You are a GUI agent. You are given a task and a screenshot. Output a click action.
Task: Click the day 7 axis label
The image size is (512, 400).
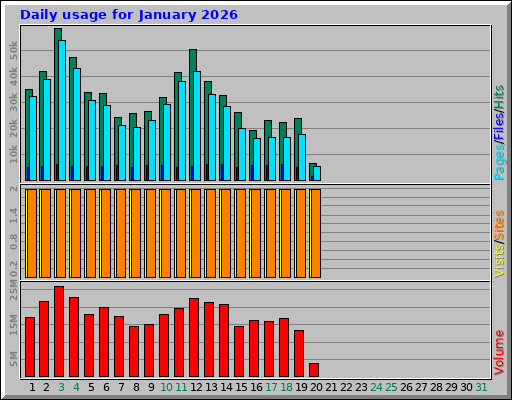[x=121, y=387]
